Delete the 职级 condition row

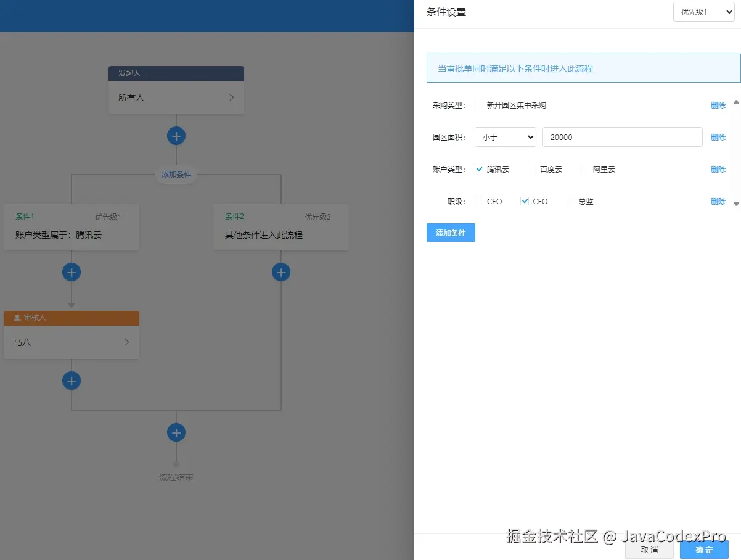pos(718,201)
